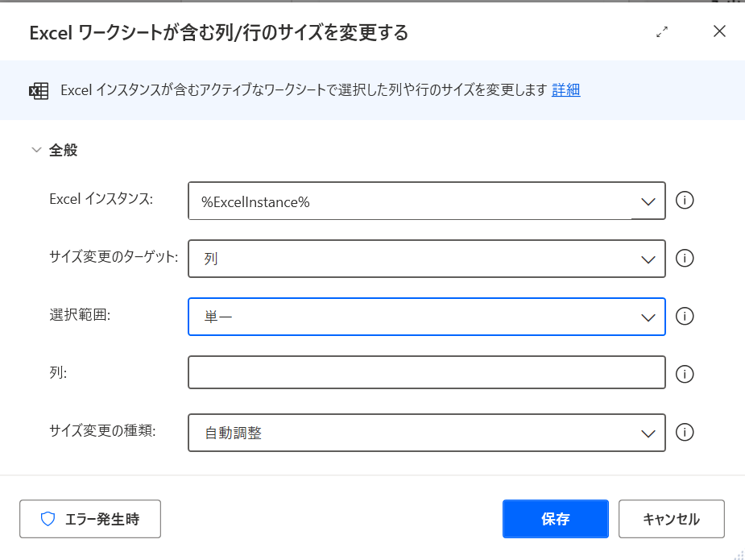This screenshot has height=560, width=745.
Task: Click into the empty 列 text field
Action: (426, 373)
